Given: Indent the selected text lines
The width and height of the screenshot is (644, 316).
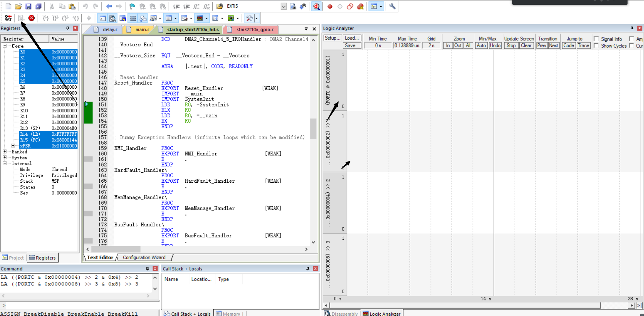Looking at the screenshot, I should click(x=176, y=6).
